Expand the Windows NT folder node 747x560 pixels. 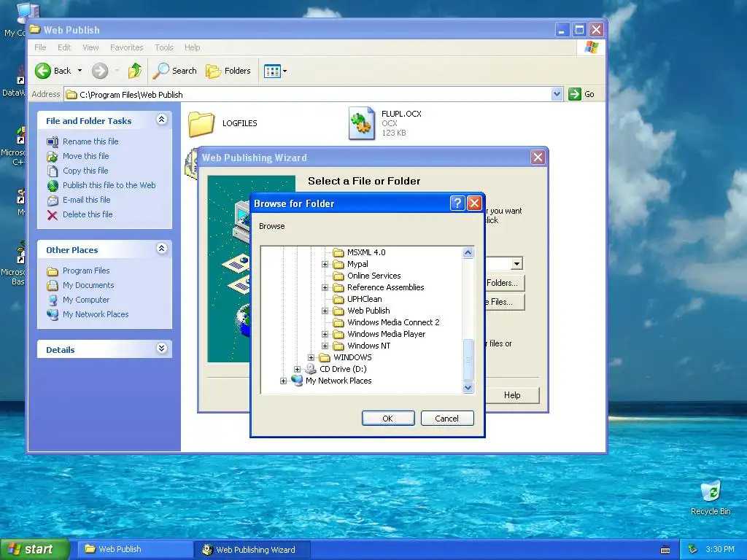point(325,346)
